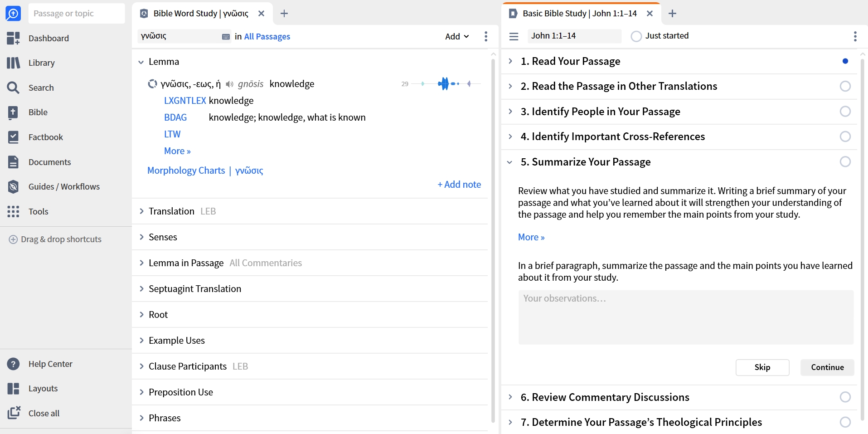
Task: Open Morphology Charts link
Action: pyautogui.click(x=186, y=171)
